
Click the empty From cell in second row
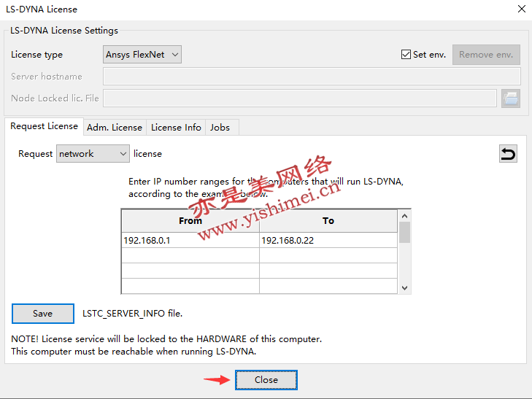[190, 255]
